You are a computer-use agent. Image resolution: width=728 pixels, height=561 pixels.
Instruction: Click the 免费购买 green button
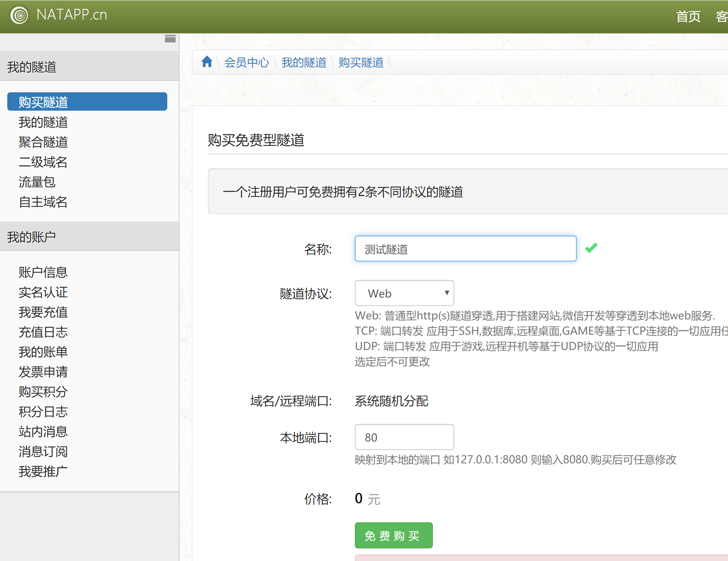coord(393,535)
